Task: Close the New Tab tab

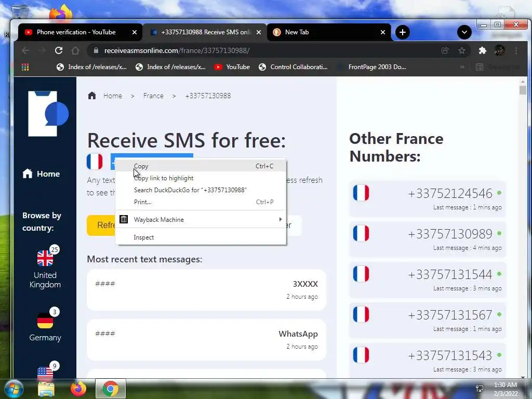Action: tap(383, 32)
